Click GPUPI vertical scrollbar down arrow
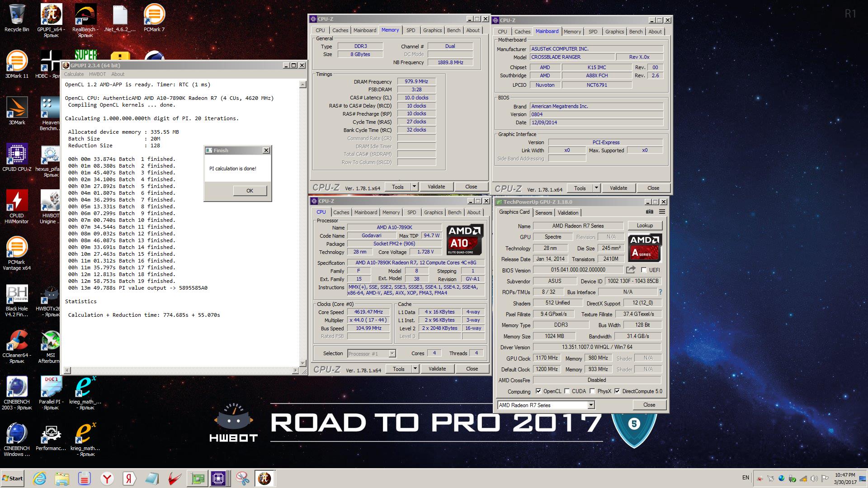This screenshot has width=868, height=488. pyautogui.click(x=303, y=363)
